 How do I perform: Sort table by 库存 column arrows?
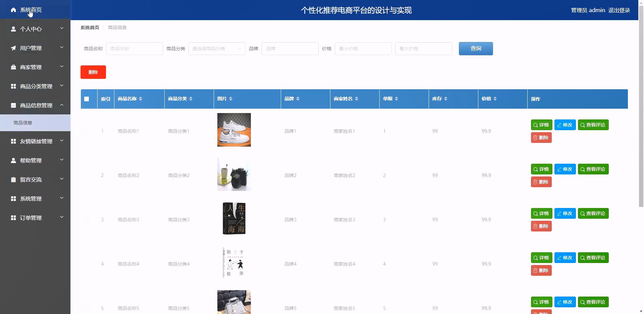446,99
